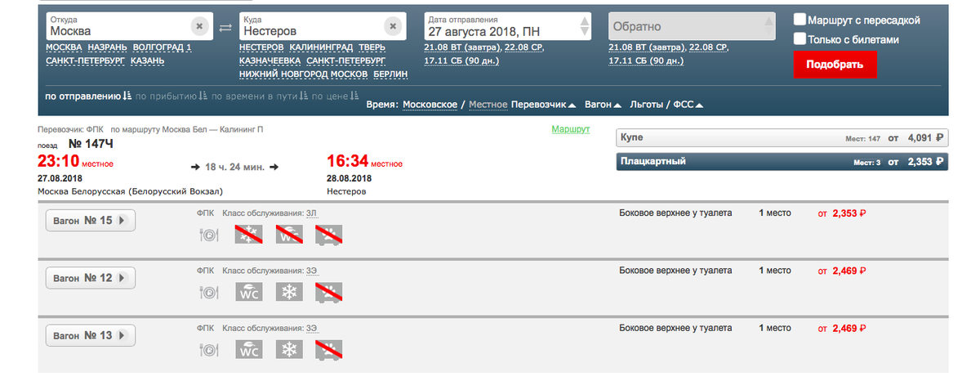Image resolution: width=980 pixels, height=381 pixels.
Task: Click the WC bio-toilet icon for Вагон № 13
Action: click(x=249, y=349)
